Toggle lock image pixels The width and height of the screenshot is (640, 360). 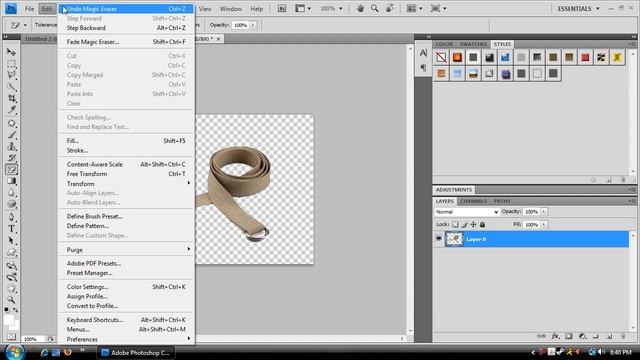[464, 224]
